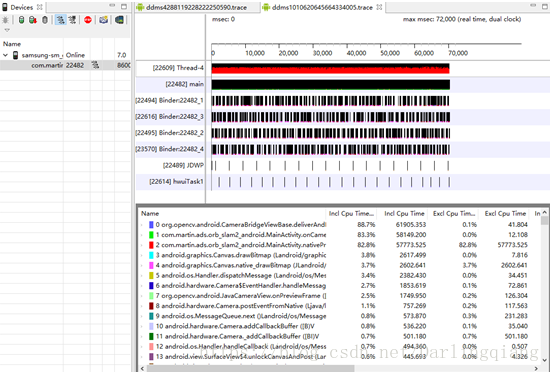Select 11 android.hardware.Camera._addCallbackBuffer row
This screenshot has height=372, width=550.
pyautogui.click(x=338, y=336)
